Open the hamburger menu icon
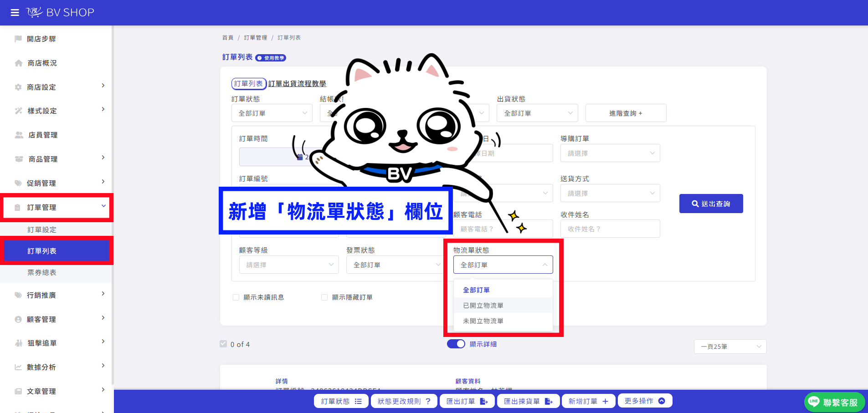The height and width of the screenshot is (413, 868). 15,13
